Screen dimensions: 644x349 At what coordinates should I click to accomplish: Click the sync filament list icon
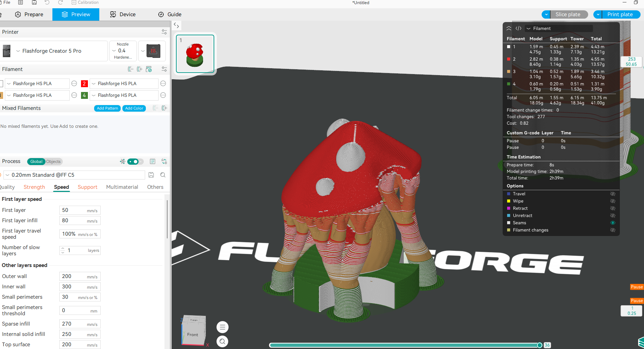149,69
